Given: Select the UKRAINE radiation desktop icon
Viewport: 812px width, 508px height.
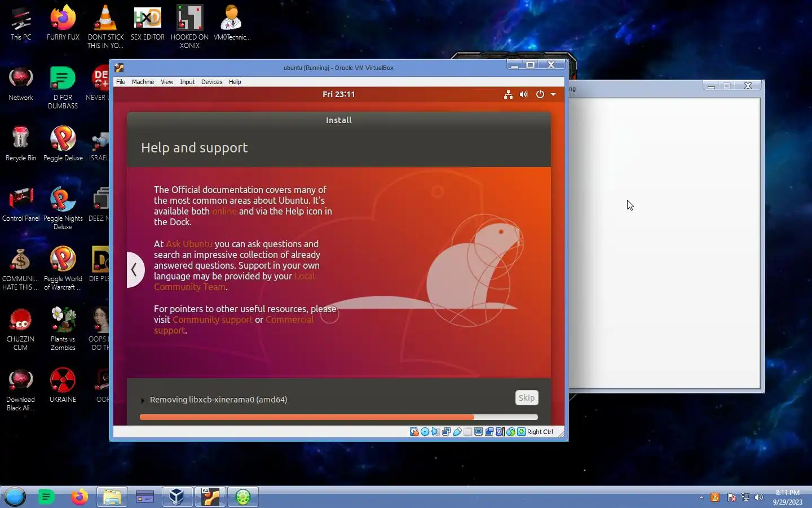Looking at the screenshot, I should [x=63, y=386].
